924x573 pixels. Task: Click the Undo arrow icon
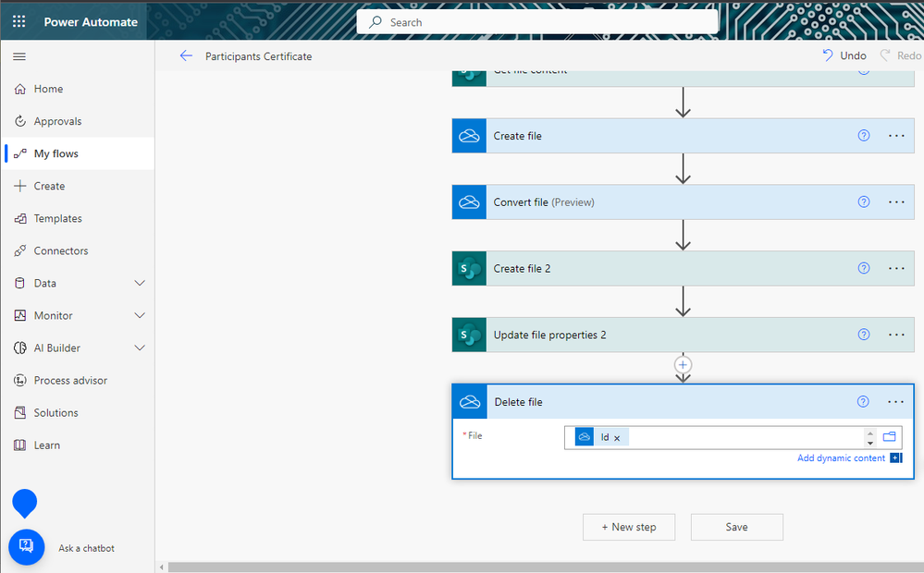click(828, 55)
